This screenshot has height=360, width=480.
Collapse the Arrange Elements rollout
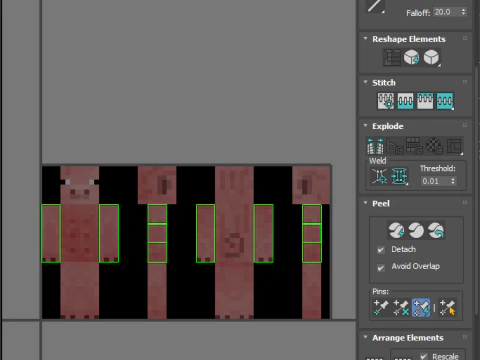pos(366,337)
